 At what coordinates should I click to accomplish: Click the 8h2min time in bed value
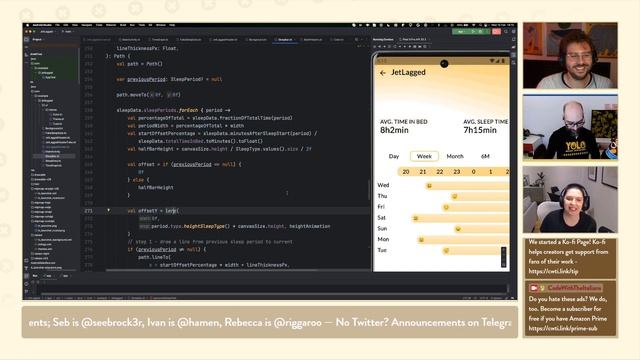[394, 130]
